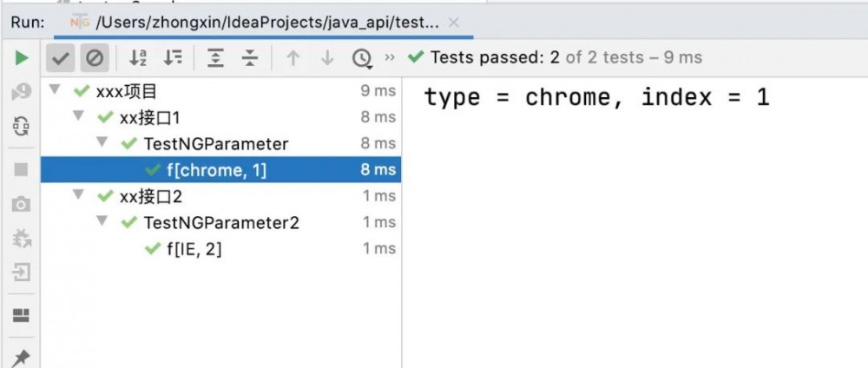This screenshot has height=368, width=868.
Task: Select the f[IE, 2] test result
Action: 194,249
